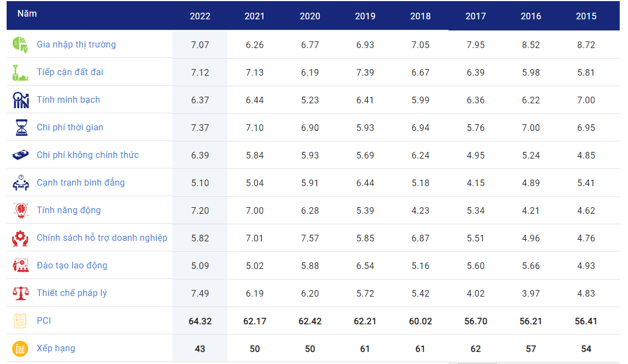628x364 pixels.
Task: Click the 2022 PCI score 64.32
Action: 200,321
